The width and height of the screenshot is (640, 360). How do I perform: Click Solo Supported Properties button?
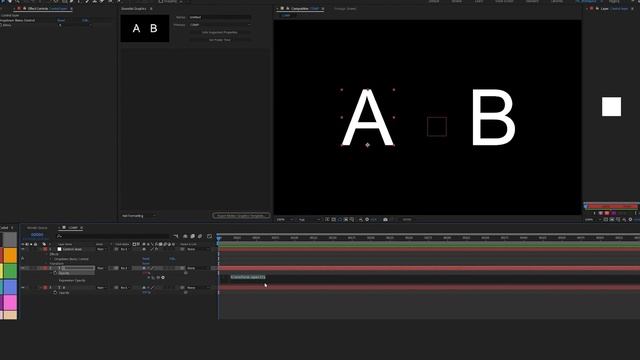[x=220, y=32]
